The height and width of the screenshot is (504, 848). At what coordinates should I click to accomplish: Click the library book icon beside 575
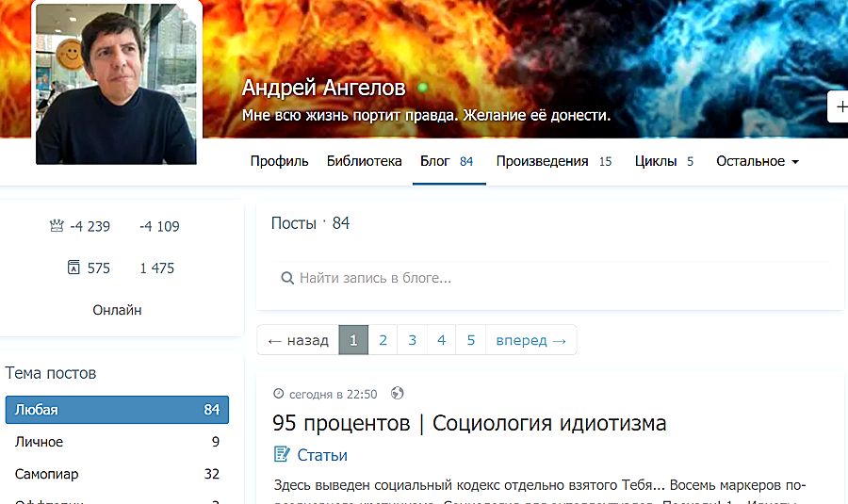coord(73,268)
